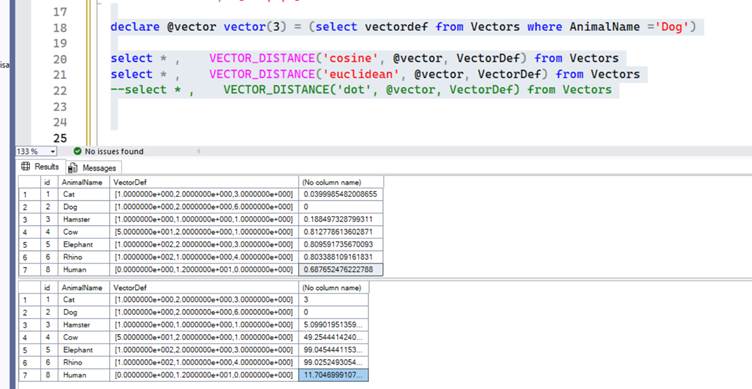Click AnimalName identifier in the declare statement
Viewport: 752px width, 389px height.
coord(604,27)
